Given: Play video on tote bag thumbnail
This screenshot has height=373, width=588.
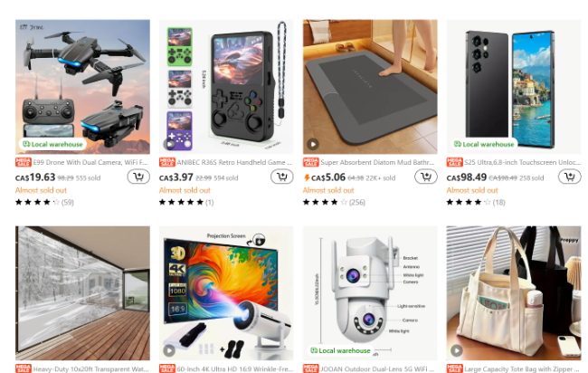Looking at the screenshot, I should [x=457, y=350].
